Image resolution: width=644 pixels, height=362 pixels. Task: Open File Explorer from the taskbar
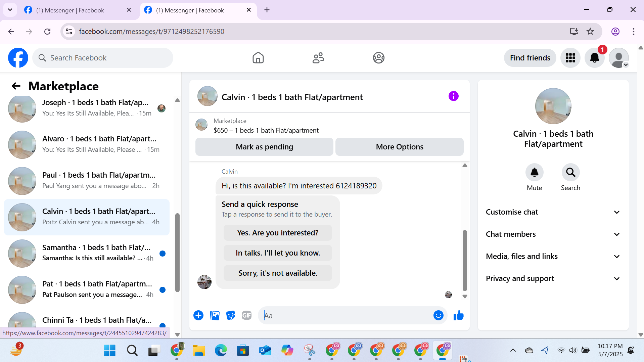pos(198,351)
